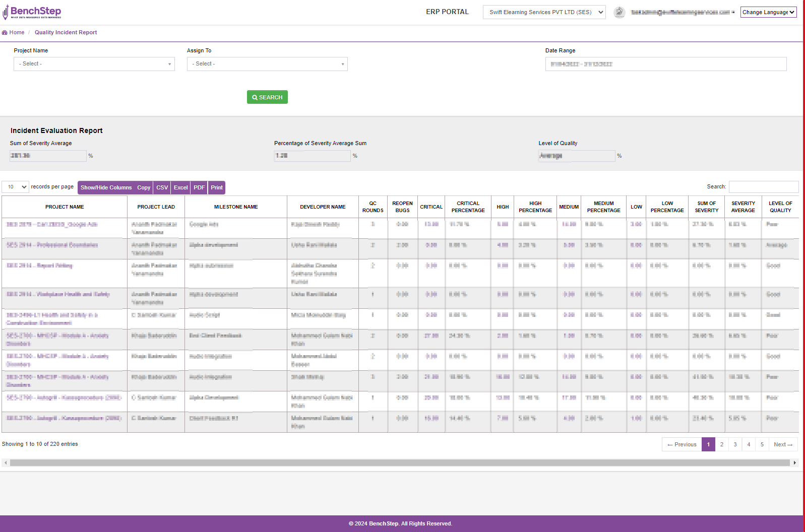Screen dimensions: 805x532
Task: Export the table to Excel
Action: pos(180,187)
